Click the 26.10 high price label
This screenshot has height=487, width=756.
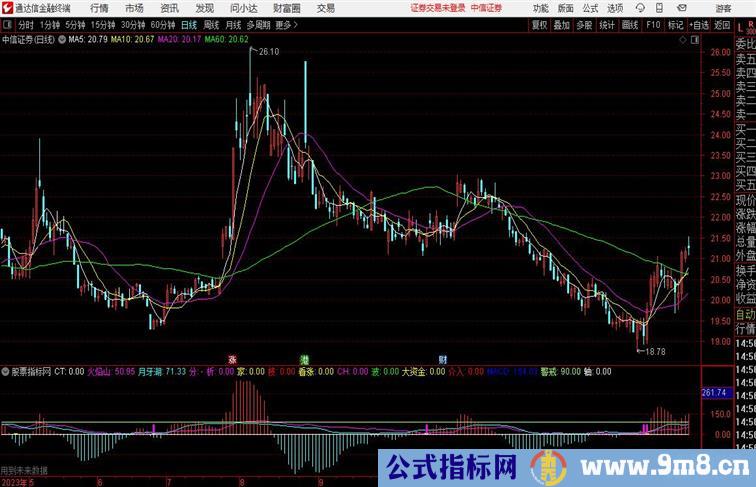pos(268,51)
